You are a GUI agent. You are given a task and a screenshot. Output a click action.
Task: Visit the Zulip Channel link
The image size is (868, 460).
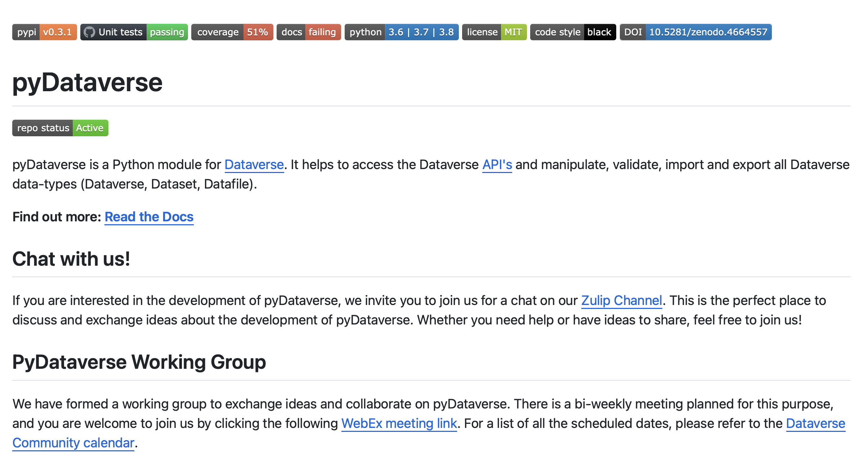(621, 301)
